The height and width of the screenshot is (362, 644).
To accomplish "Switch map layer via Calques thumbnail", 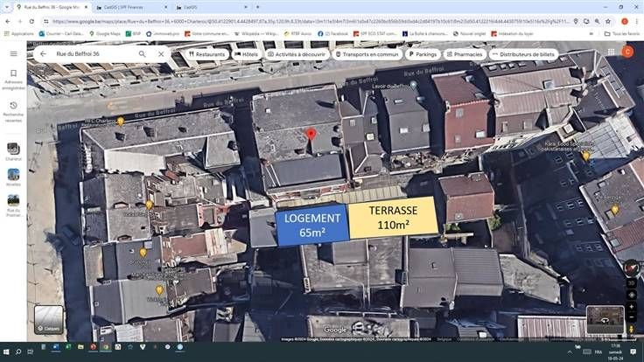I will 49,319.
